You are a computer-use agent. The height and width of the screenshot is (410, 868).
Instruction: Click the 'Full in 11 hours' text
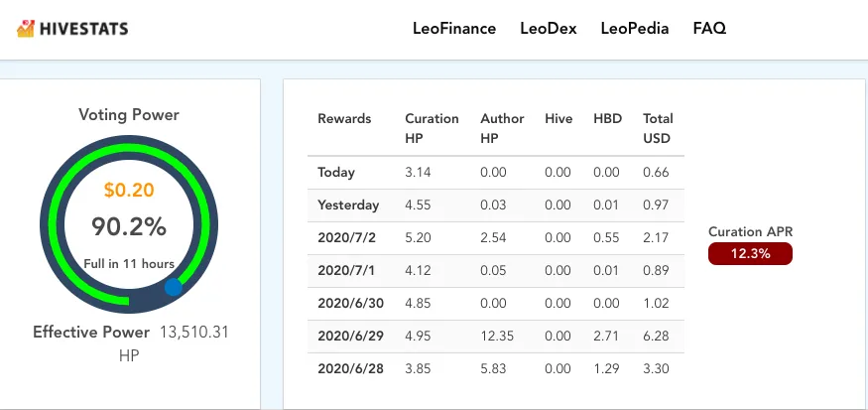(129, 264)
